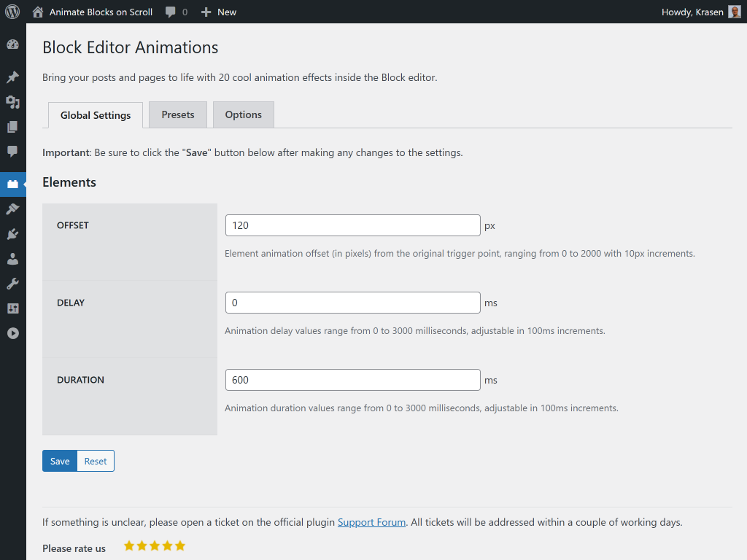Open the Support Forum link

pos(371,522)
